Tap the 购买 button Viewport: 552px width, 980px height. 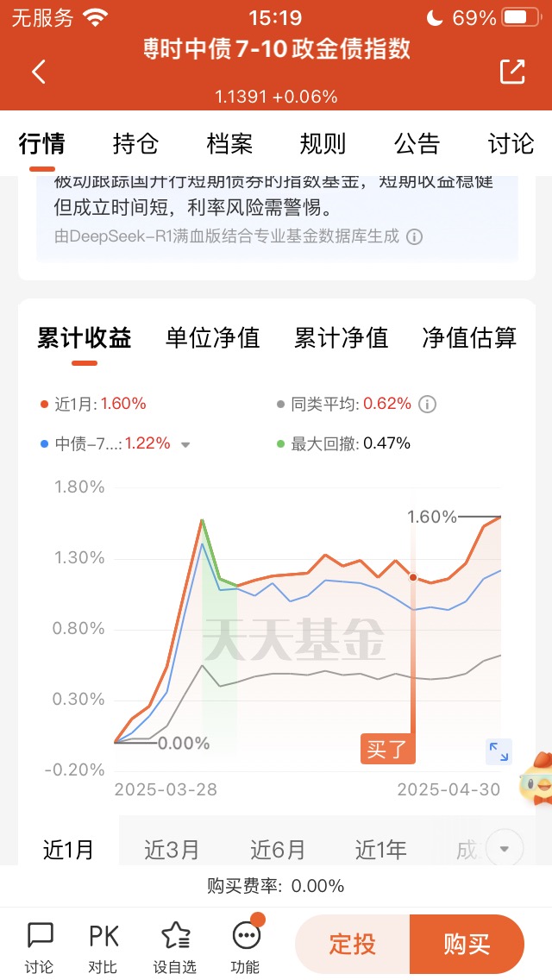pyautogui.click(x=467, y=944)
